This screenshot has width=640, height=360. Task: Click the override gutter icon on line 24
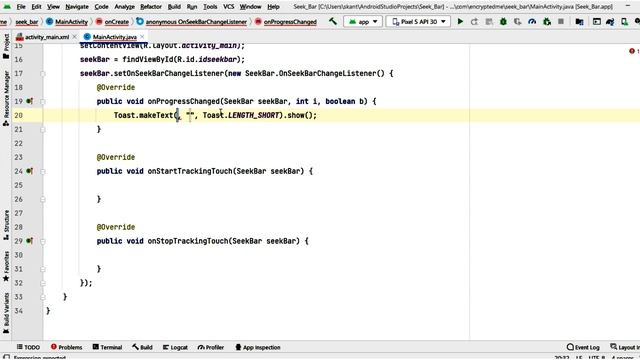(x=29, y=171)
